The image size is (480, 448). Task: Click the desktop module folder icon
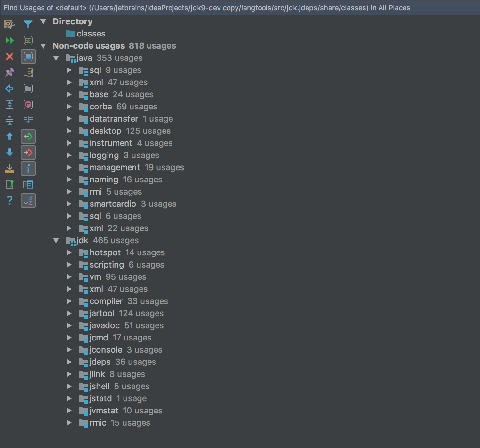[83, 131]
